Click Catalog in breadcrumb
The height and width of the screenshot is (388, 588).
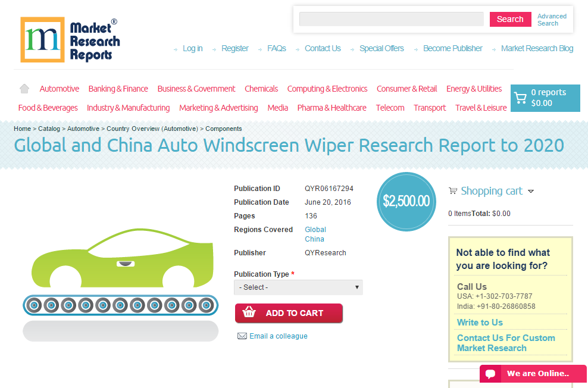click(49, 129)
